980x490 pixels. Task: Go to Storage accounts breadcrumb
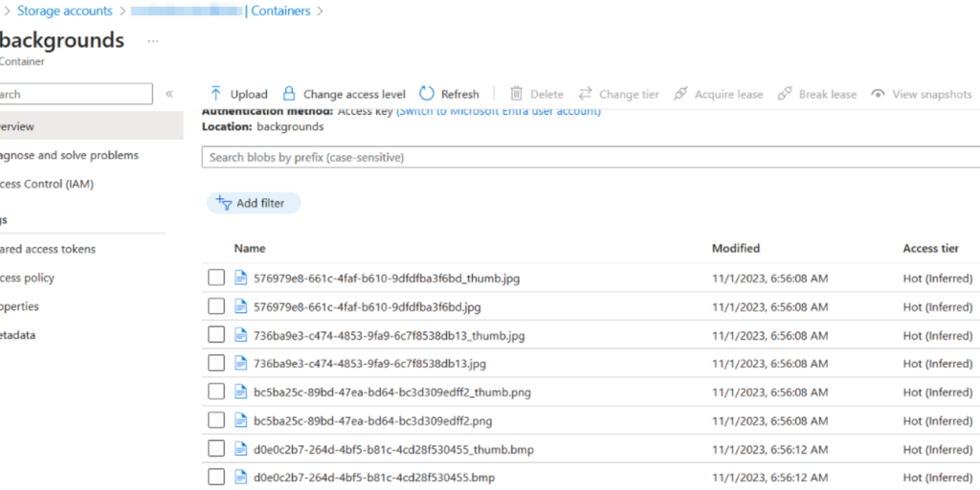(x=64, y=11)
